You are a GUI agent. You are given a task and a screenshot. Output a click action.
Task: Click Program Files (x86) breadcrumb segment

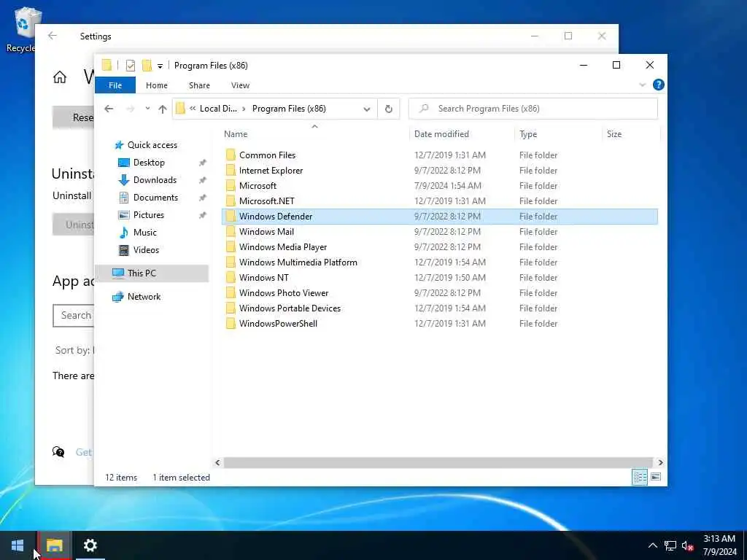289,109
